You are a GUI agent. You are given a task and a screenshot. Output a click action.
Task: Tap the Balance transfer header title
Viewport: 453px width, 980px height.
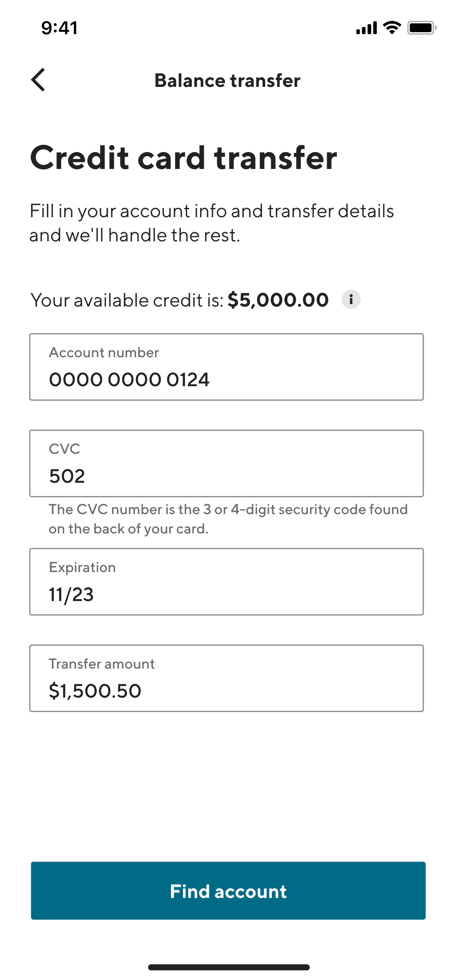point(227,80)
